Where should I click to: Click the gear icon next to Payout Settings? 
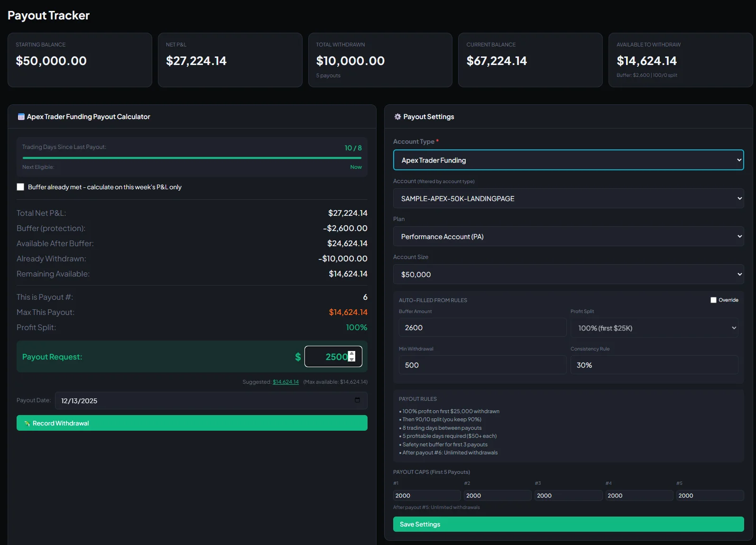397,117
